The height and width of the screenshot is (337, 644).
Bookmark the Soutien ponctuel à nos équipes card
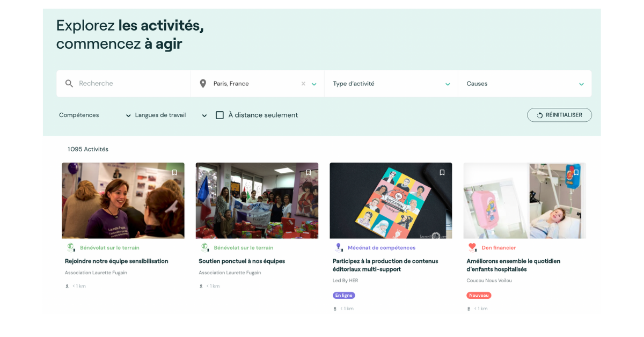click(x=308, y=172)
